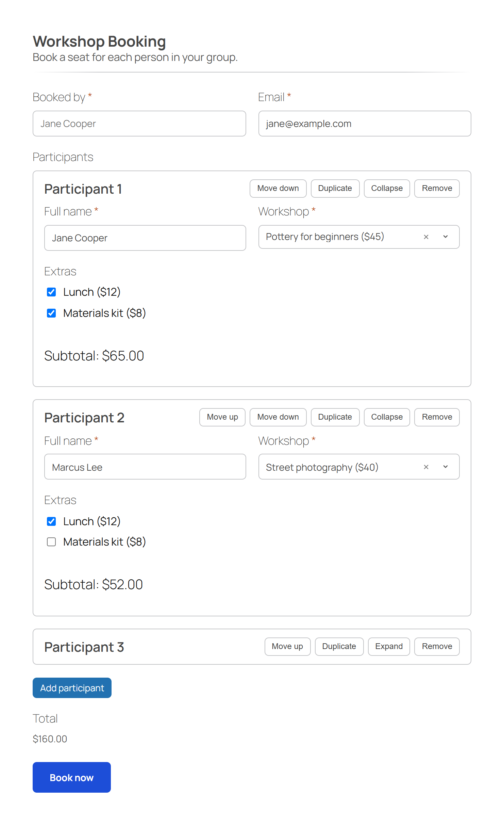
Task: Uncheck Materials kit ($8) for Participant 1
Action: 51,313
